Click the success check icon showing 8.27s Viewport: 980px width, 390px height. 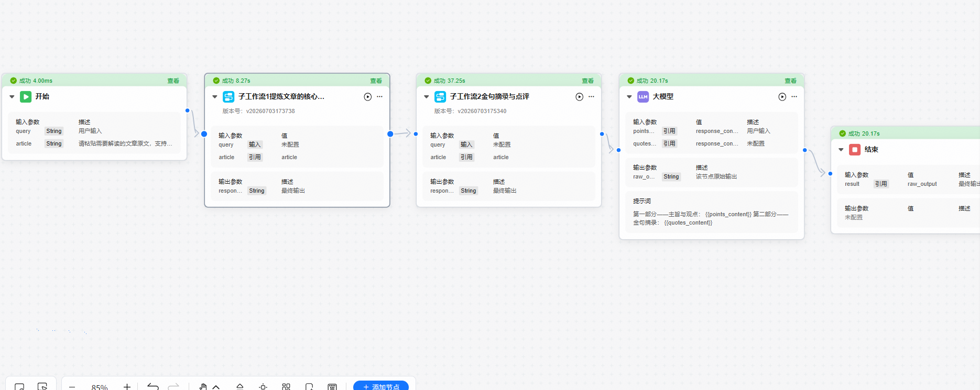[216, 81]
